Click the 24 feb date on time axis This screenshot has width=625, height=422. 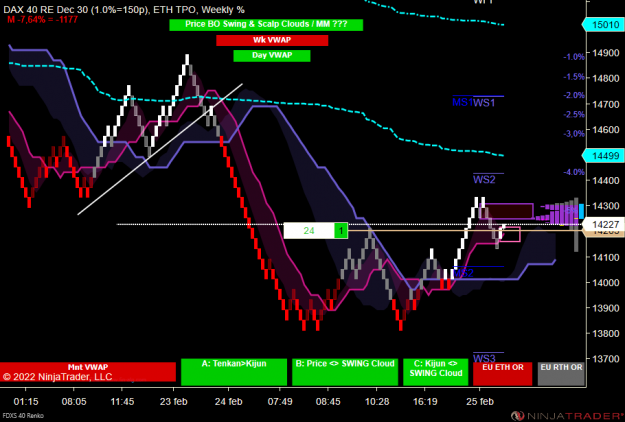(228, 402)
